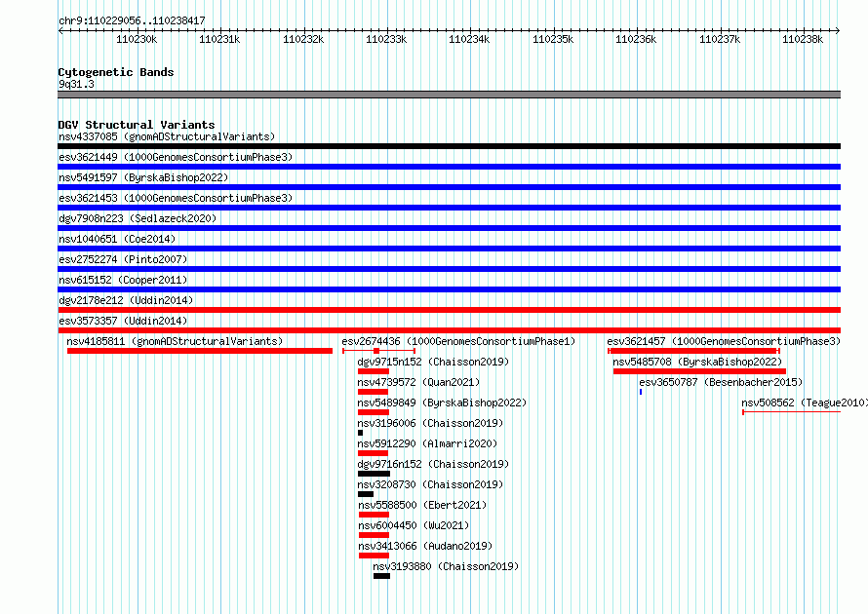Click the Cytogenetic Bands track title
The width and height of the screenshot is (868, 614).
pyautogui.click(x=116, y=72)
